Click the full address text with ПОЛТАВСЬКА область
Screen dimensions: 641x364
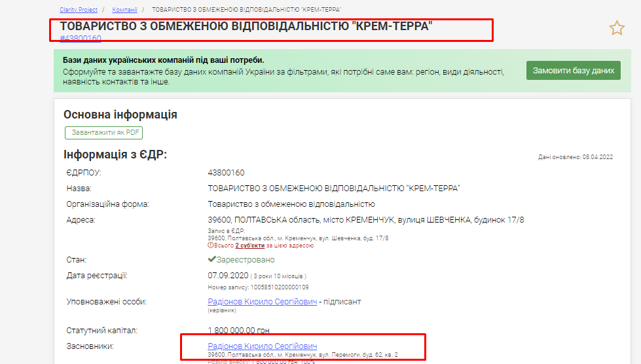point(365,220)
